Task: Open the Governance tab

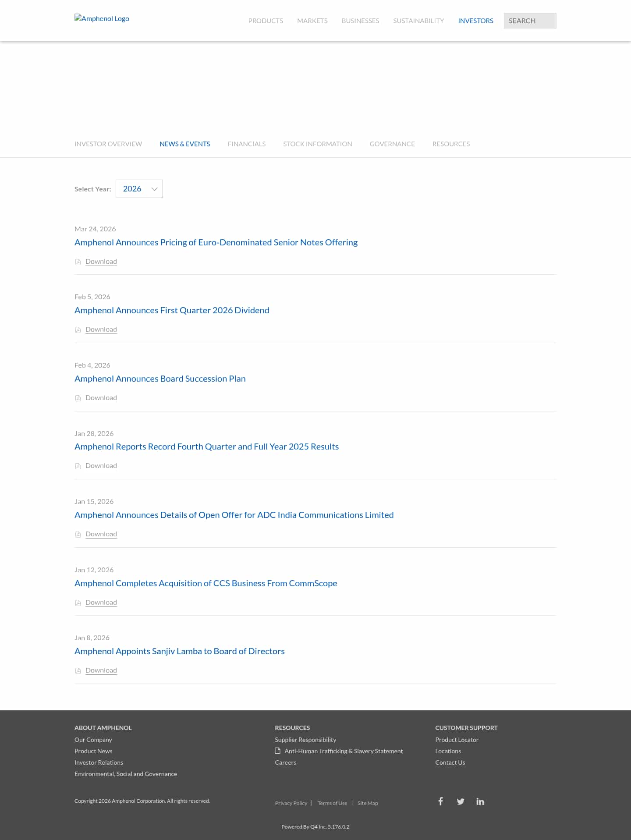Action: click(392, 144)
